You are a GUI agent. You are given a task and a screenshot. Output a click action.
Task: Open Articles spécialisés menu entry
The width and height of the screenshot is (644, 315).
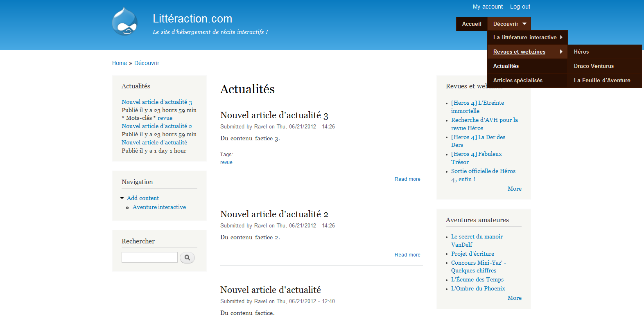tap(517, 80)
